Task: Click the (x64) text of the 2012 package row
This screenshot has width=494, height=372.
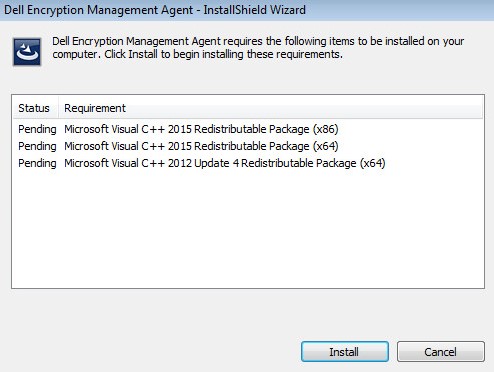Action: coord(373,163)
